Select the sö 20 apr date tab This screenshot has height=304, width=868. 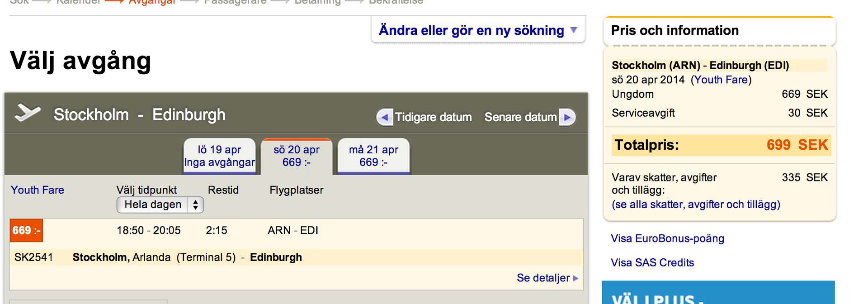coord(297,156)
